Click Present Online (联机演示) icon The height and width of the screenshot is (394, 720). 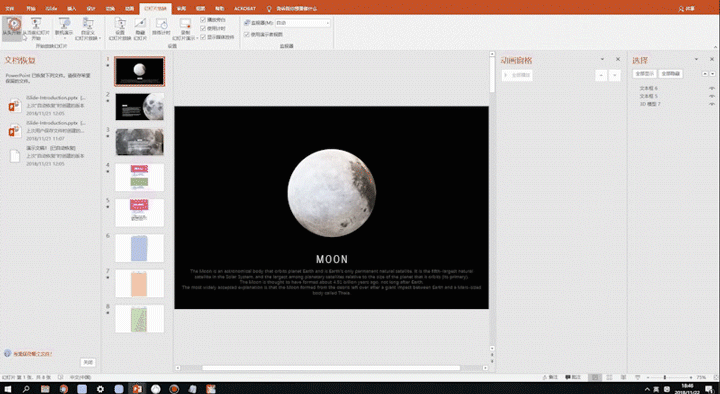pyautogui.click(x=64, y=23)
